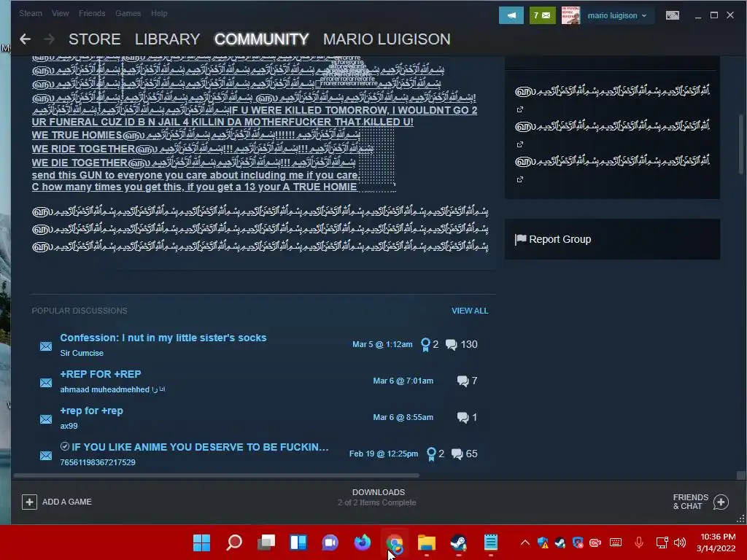Click VIEW ALL popular discussions
The image size is (747, 560).
[470, 311]
